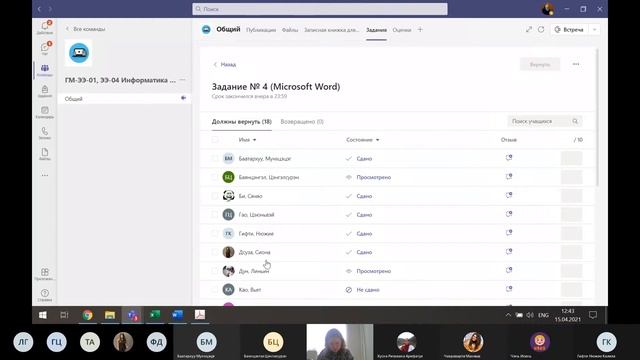The image size is (640, 360).
Task: Open student Дсуза submission row
Action: tap(396, 252)
